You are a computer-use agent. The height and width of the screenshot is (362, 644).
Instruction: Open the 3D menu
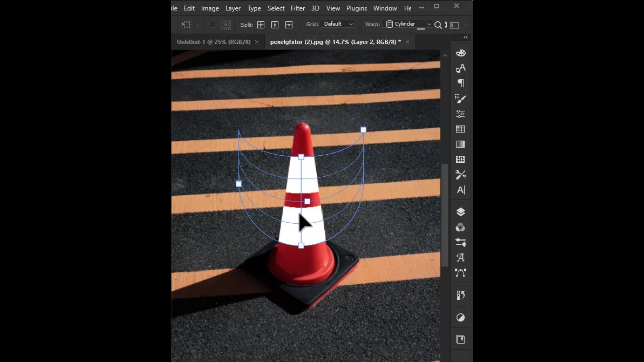pos(315,8)
